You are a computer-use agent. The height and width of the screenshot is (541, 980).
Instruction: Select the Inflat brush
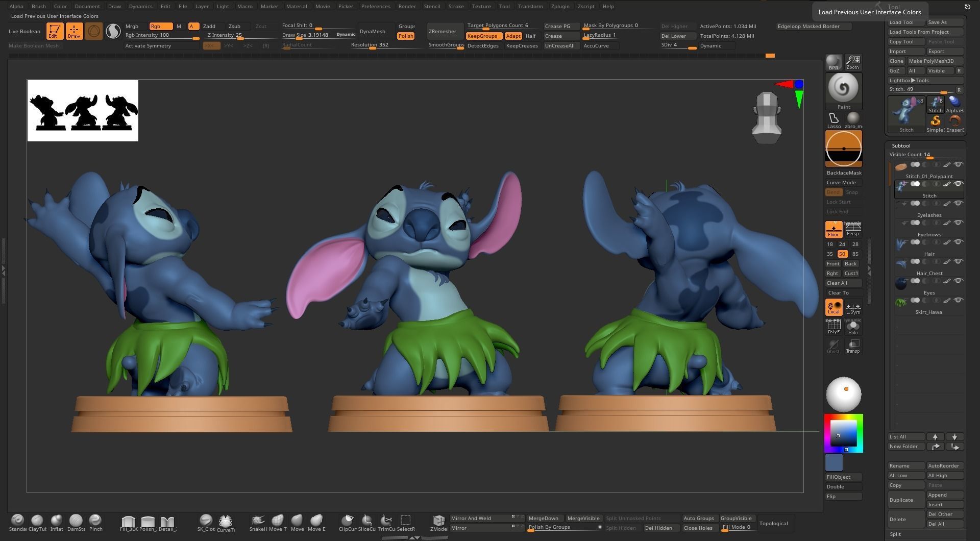(x=57, y=523)
